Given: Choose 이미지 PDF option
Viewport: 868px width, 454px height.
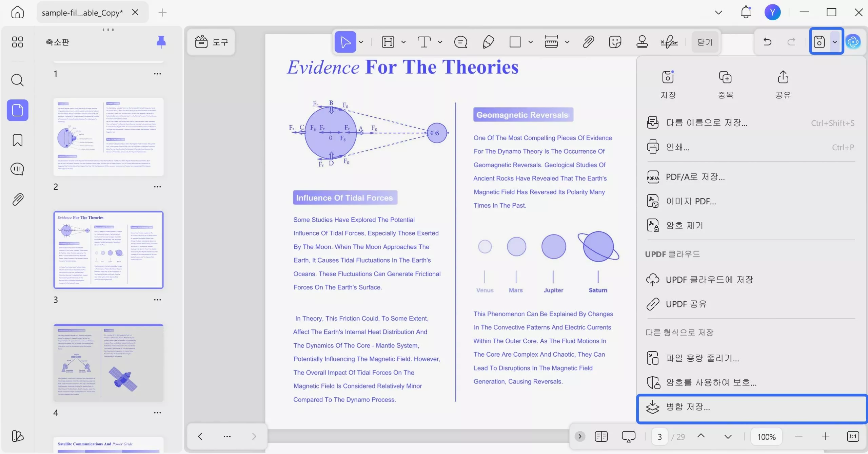Looking at the screenshot, I should click(751, 201).
